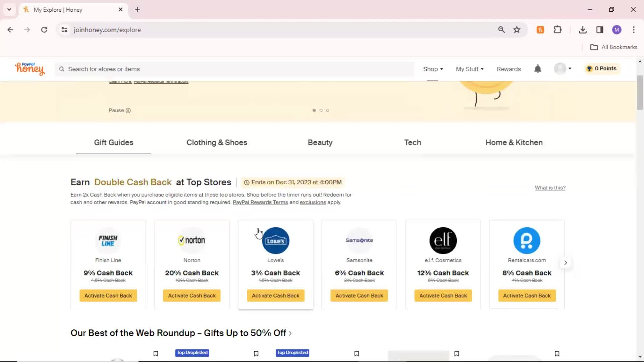The height and width of the screenshot is (362, 644).
Task: Click the scrollbar down arrow
Action: click(640, 357)
